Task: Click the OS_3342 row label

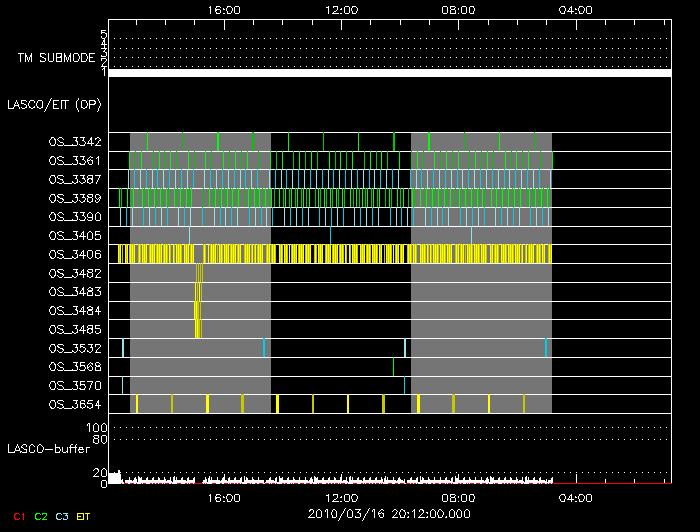Action: (x=74, y=142)
